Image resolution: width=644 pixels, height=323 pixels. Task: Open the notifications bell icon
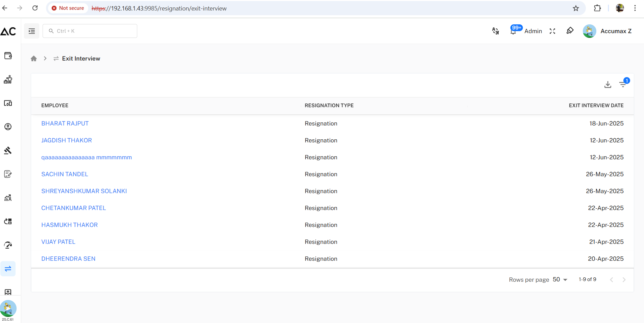(513, 31)
